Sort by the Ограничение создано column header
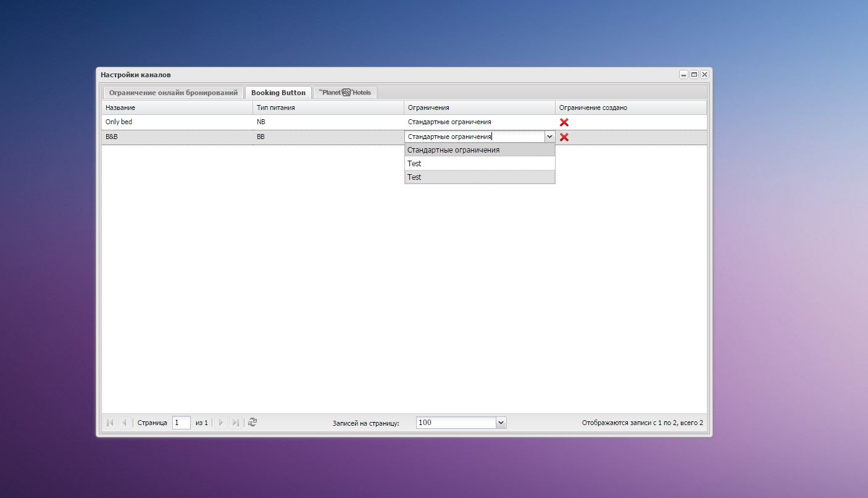The image size is (868, 498). (x=631, y=108)
